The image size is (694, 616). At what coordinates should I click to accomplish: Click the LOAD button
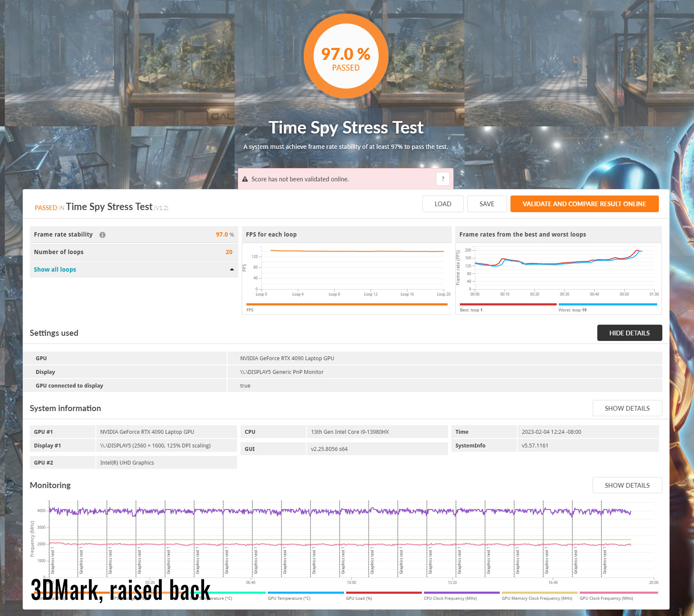(443, 204)
